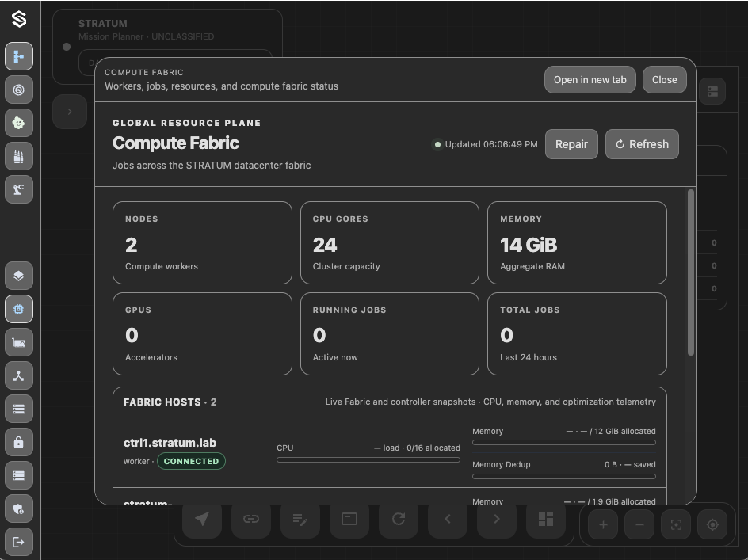The height and width of the screenshot is (560, 748).
Task: Click the Total Jobs card
Action: (x=577, y=334)
